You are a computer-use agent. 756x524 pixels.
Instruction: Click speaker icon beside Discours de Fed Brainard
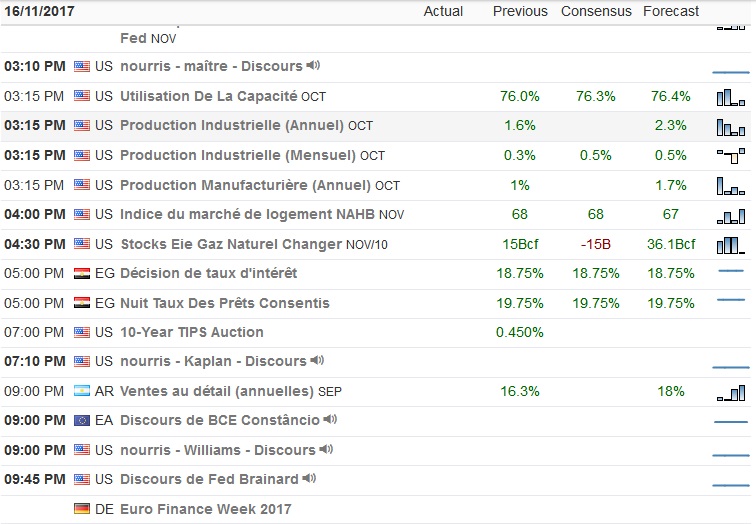point(311,479)
